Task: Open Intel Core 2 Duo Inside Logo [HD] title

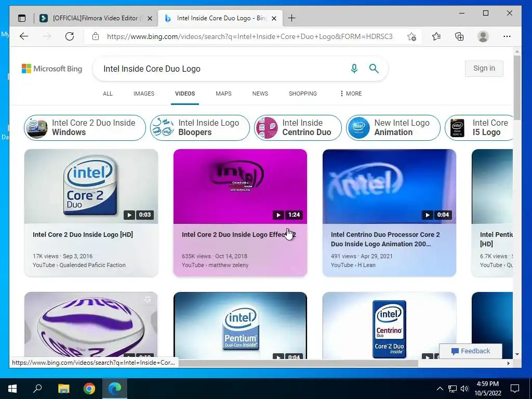Action: [x=83, y=235]
